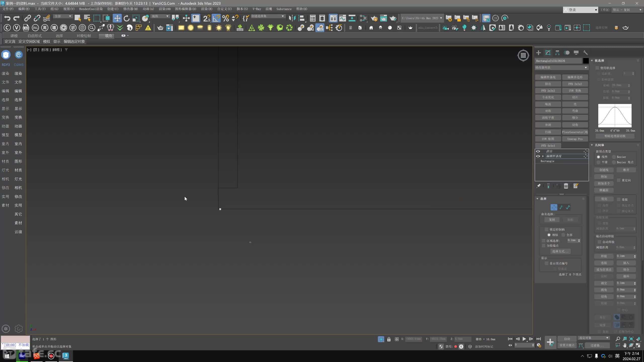
Task: Enable 使用软选择 checkbox
Action: tap(597, 68)
